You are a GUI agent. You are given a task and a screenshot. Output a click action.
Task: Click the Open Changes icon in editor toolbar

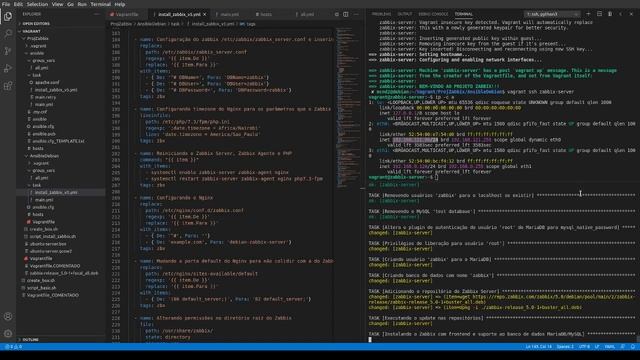click(x=337, y=14)
